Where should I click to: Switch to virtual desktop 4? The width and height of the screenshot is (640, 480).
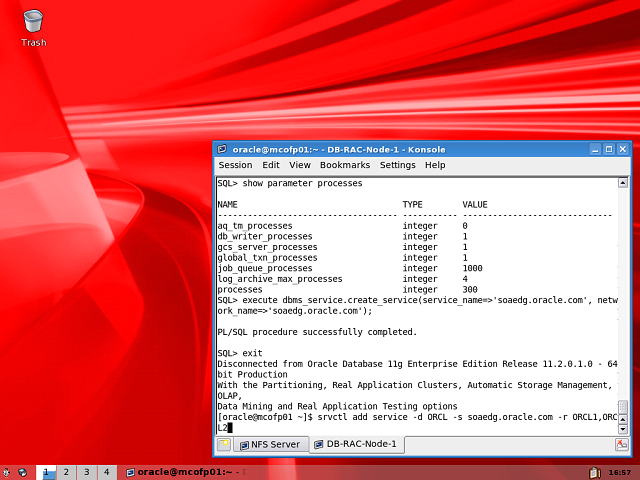pyautogui.click(x=107, y=472)
